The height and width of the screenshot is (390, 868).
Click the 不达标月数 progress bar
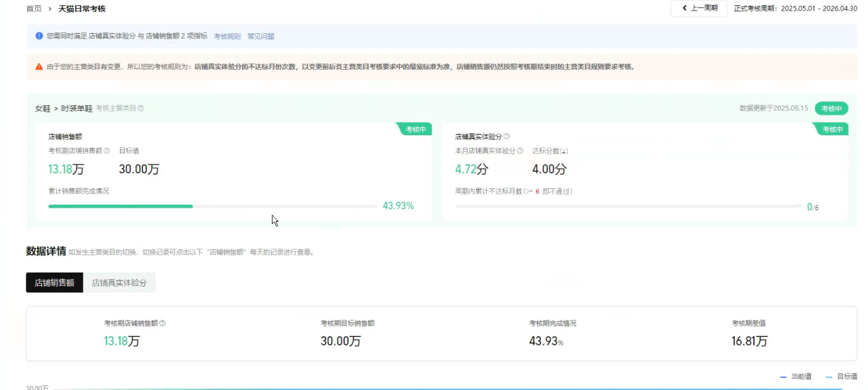click(x=627, y=206)
